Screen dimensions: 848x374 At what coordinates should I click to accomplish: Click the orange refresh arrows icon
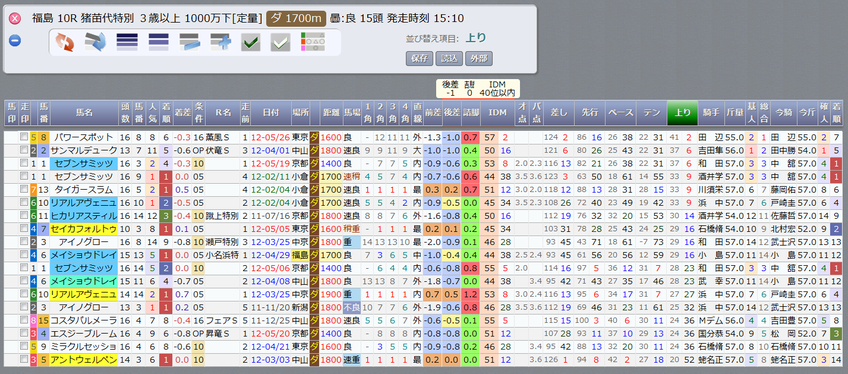click(64, 42)
